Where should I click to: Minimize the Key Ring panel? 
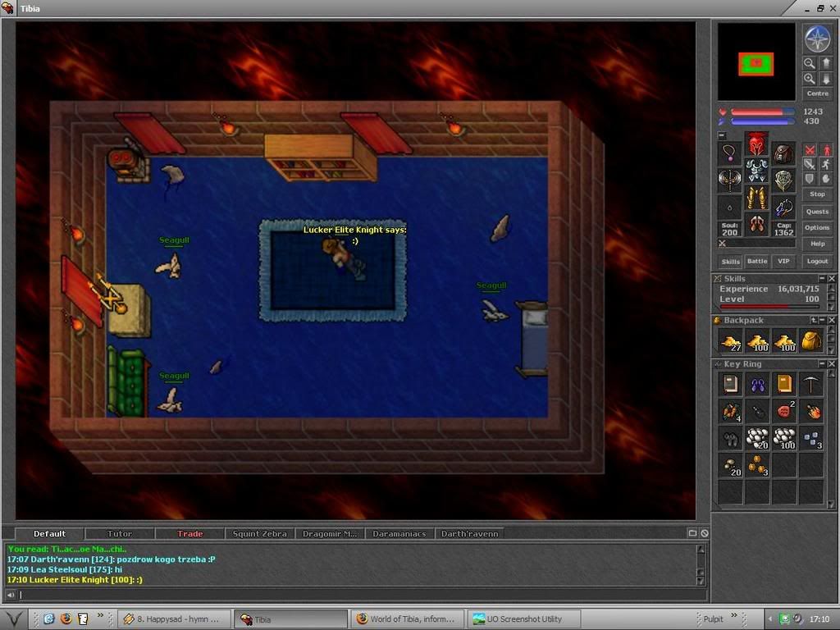tap(822, 363)
